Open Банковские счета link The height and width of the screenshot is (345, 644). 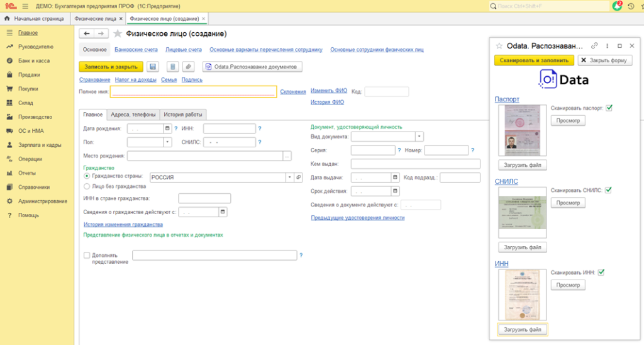coord(136,49)
